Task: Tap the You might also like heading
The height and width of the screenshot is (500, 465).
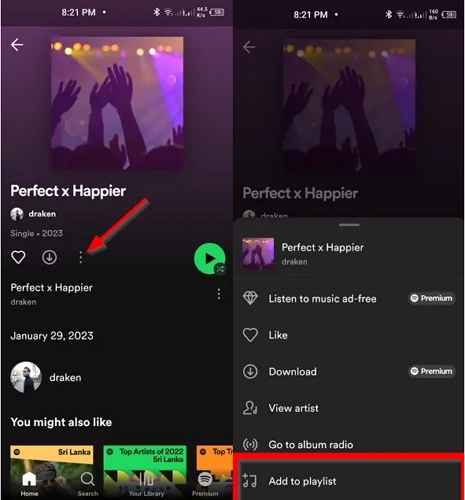Action: (x=61, y=422)
